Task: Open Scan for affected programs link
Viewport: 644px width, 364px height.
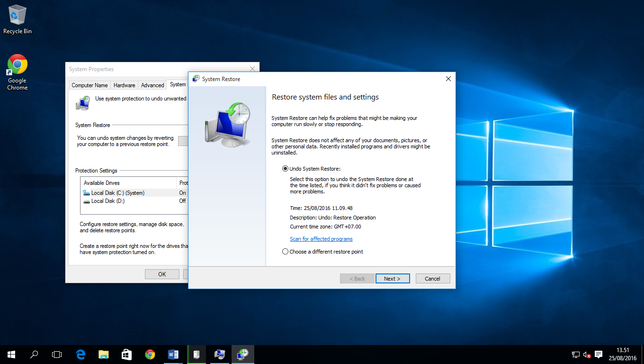Action: tap(321, 239)
